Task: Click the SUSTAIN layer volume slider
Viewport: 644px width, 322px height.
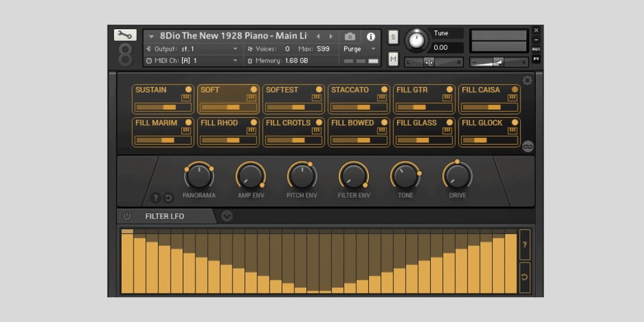Action: pos(163,107)
